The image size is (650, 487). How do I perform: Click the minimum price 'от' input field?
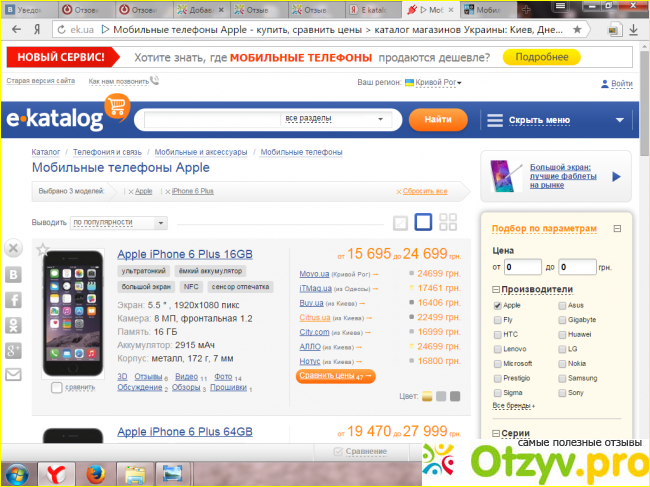click(523, 267)
